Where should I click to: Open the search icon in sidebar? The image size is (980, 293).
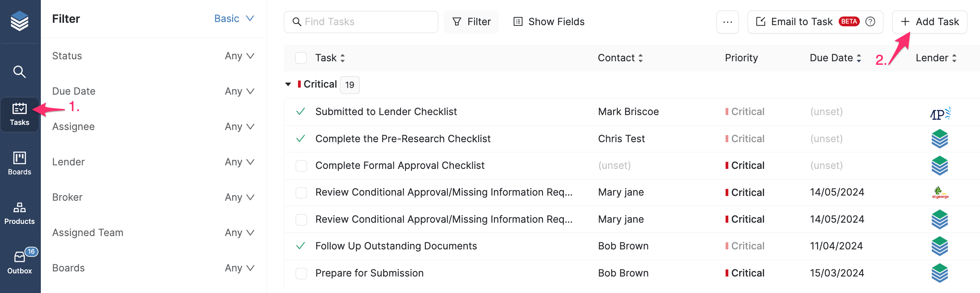[x=19, y=72]
